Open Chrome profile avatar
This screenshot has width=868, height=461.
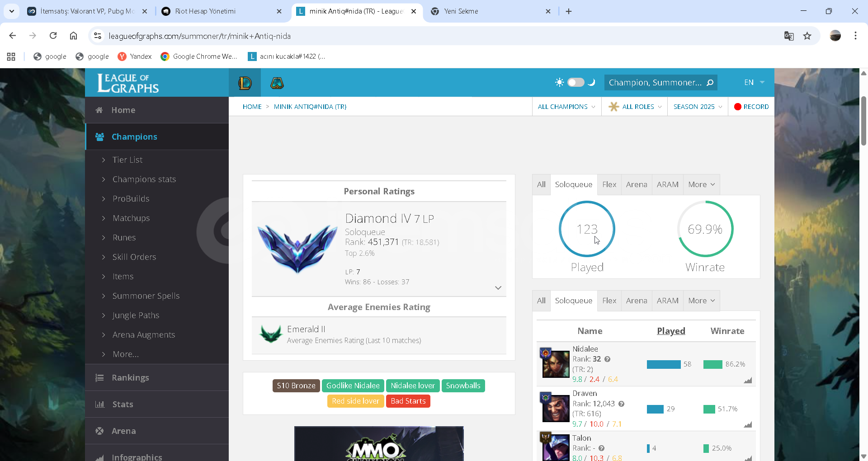(835, 36)
